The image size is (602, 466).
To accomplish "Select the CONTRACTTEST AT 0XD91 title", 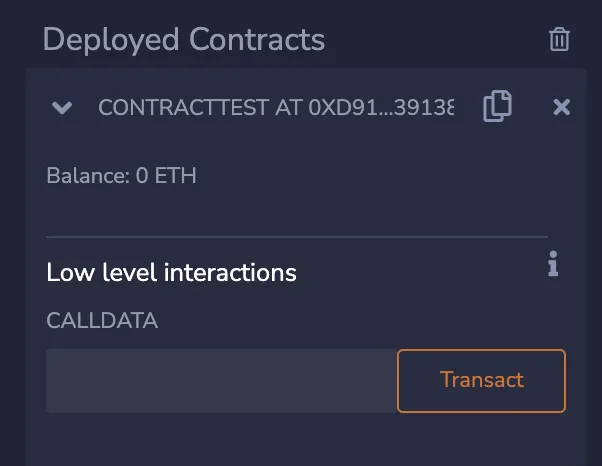I will 275,107.
